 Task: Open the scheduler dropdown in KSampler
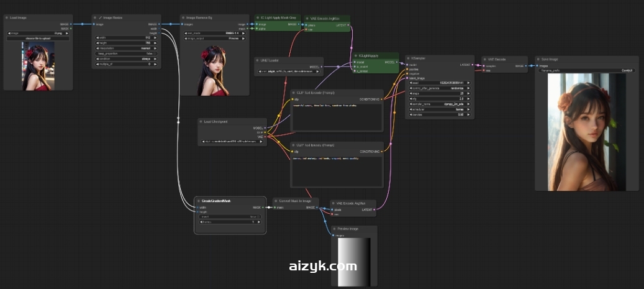point(438,109)
